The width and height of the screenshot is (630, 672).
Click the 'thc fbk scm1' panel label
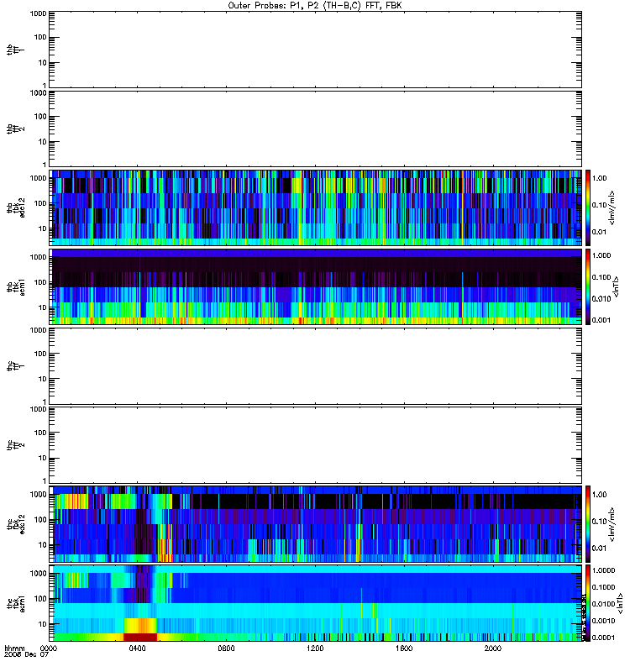16,603
